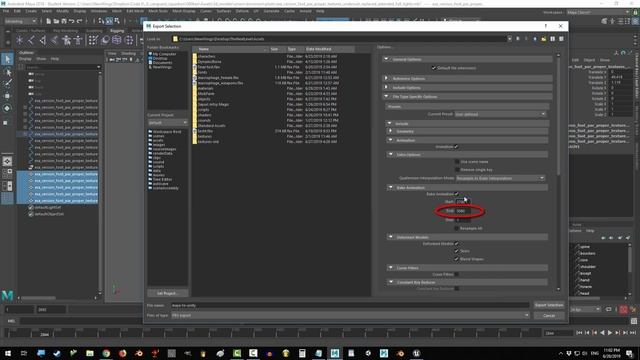Screen dimensions: 640x360
Task: Switch to list view in Export dialog
Action: pyautogui.click(x=553, y=39)
